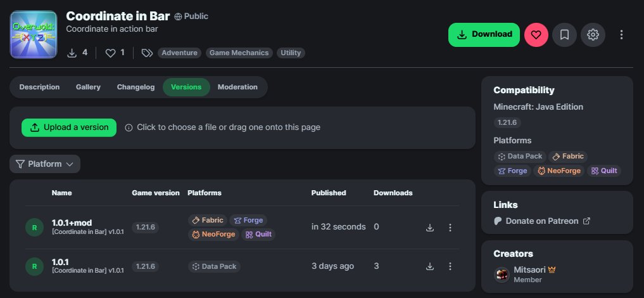This screenshot has width=644, height=298.
Task: Switch to the Description tab
Action: click(39, 87)
